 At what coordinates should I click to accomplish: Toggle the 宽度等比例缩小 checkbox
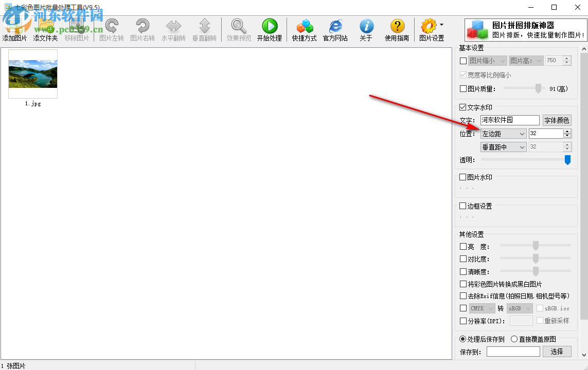click(463, 75)
